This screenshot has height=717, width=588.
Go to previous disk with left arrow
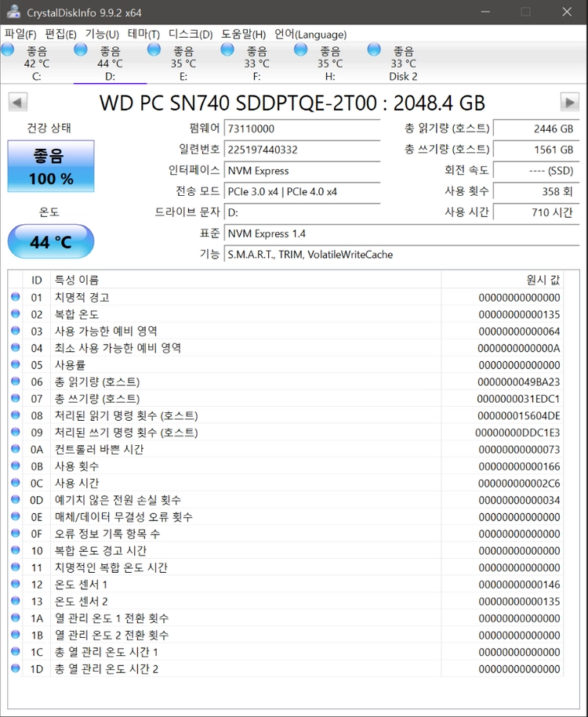coord(18,102)
